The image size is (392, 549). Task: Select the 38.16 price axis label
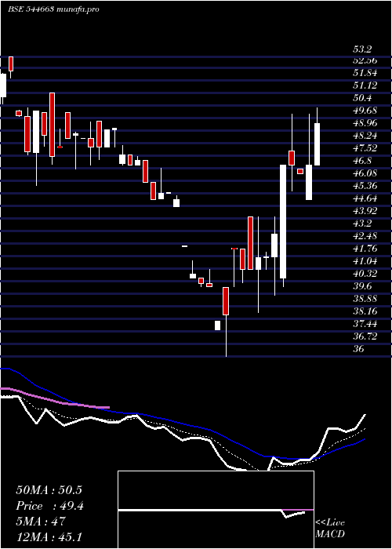point(365,311)
